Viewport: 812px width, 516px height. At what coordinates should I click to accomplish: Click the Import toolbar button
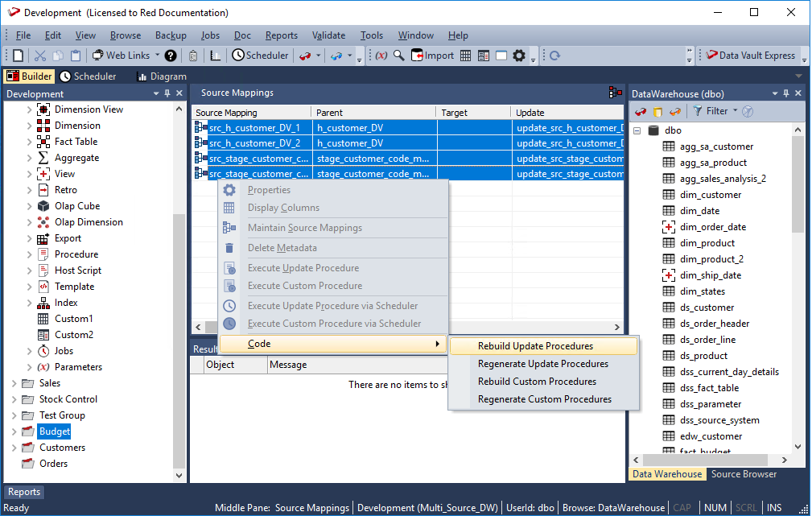[433, 56]
